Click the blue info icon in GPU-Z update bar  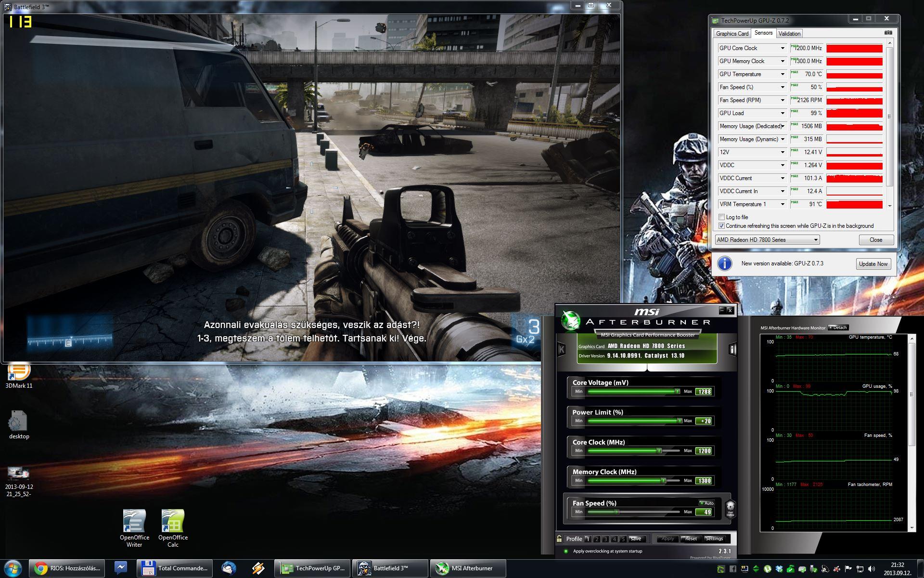pos(725,263)
